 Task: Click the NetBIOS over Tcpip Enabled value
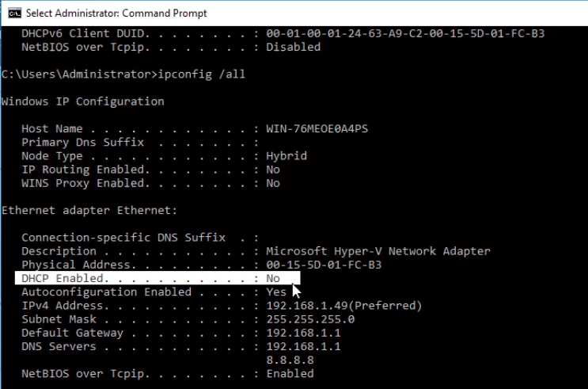click(290, 374)
